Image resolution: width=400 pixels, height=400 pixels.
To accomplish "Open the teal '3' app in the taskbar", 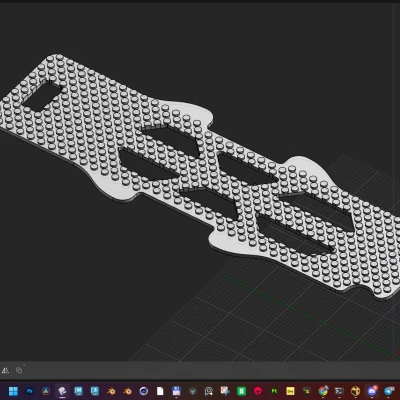I will 95,391.
